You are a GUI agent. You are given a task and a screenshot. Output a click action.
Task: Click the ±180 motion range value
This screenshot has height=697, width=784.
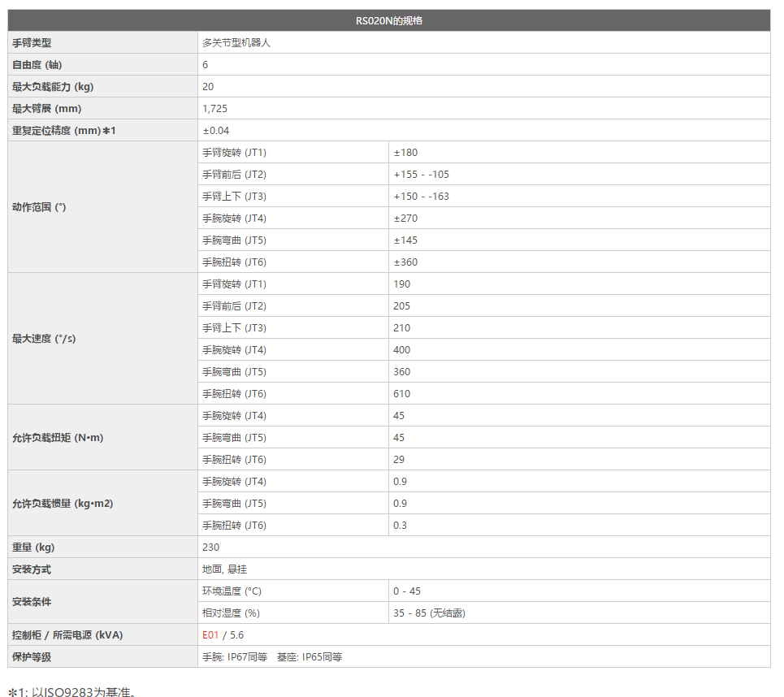405,152
